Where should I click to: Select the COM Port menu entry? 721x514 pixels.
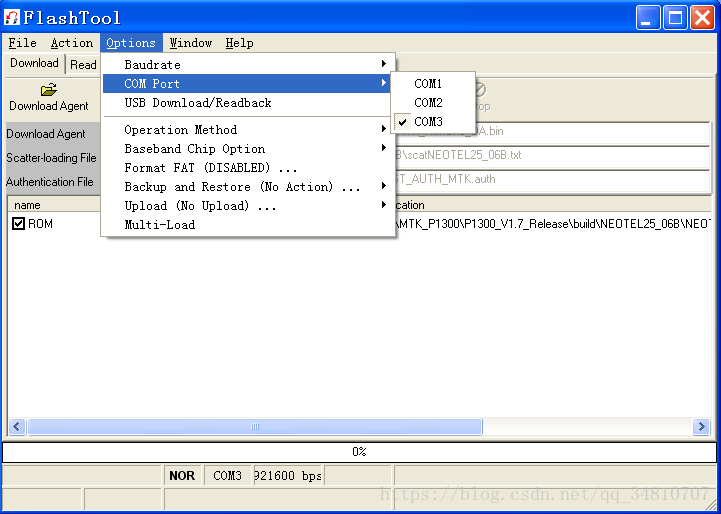click(248, 84)
